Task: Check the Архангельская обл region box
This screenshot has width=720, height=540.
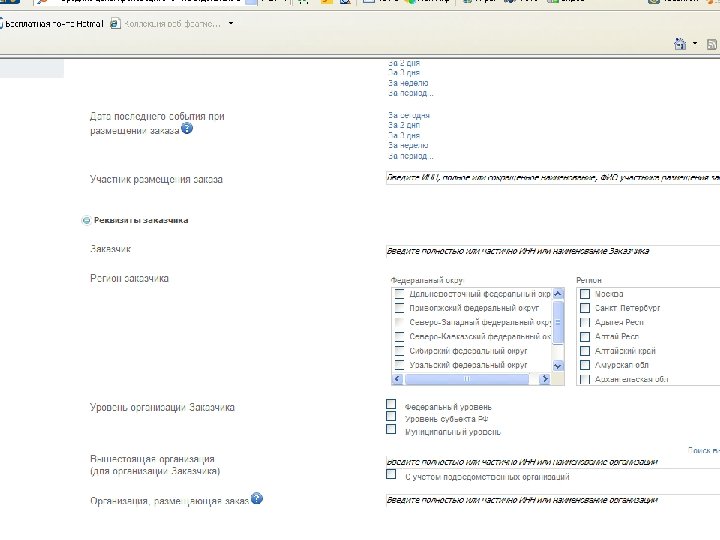Action: click(585, 379)
